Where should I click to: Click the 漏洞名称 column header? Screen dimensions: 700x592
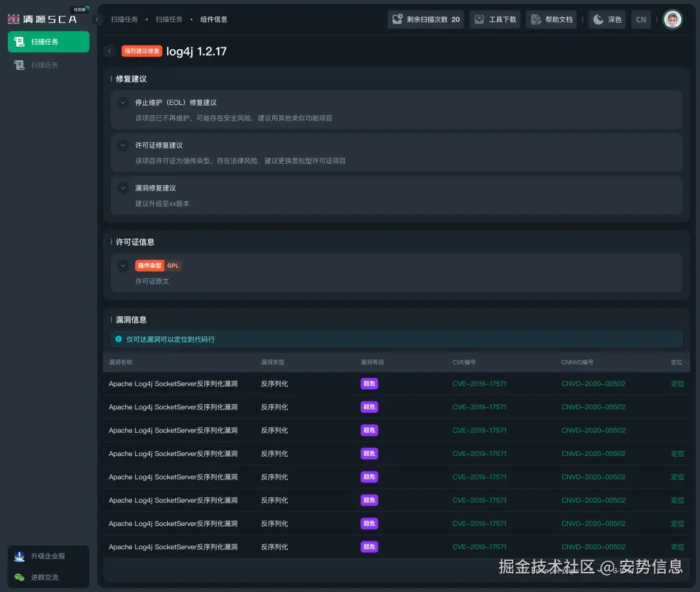(121, 362)
